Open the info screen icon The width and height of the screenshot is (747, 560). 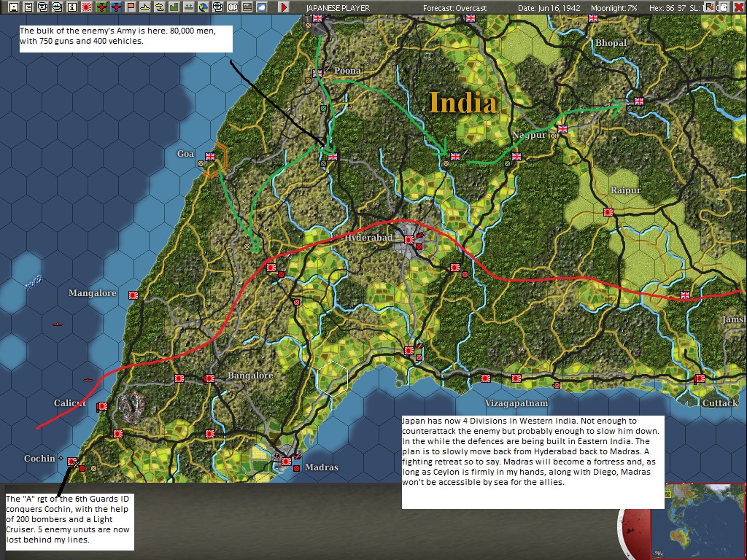click(x=72, y=7)
